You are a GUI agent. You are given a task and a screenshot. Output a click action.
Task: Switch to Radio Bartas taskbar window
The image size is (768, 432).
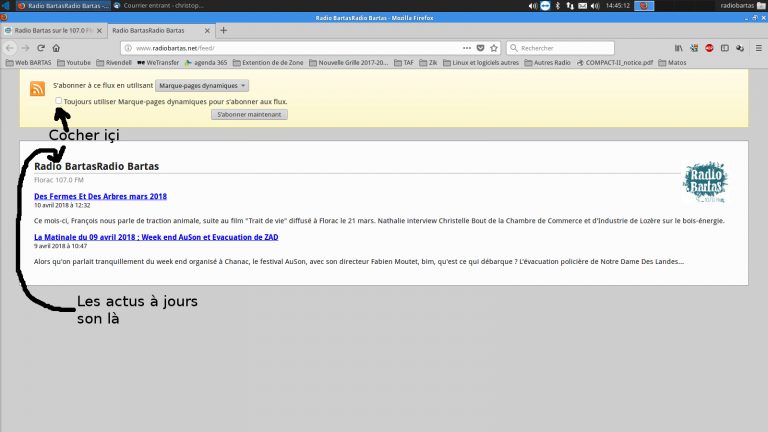click(x=63, y=6)
